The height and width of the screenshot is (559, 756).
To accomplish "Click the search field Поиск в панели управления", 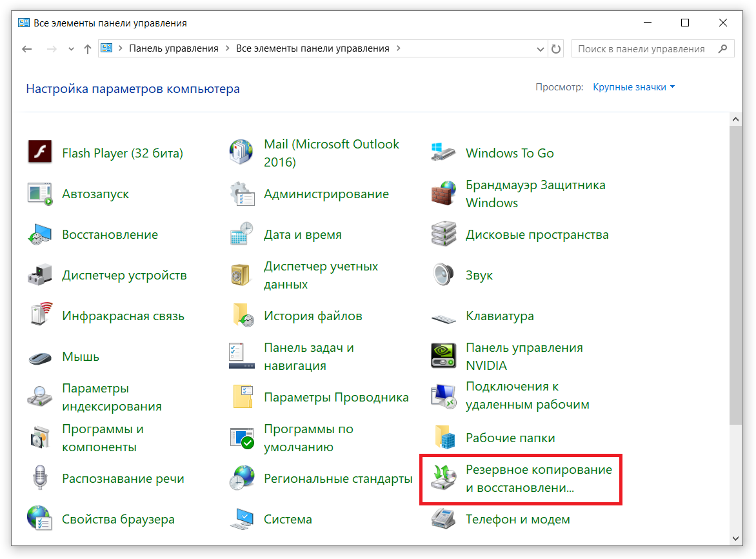I will [653, 48].
